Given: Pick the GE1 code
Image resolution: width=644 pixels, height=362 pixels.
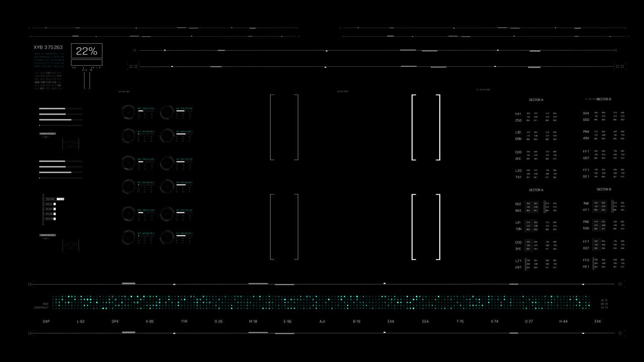Looking at the screenshot, I should pos(586,176).
